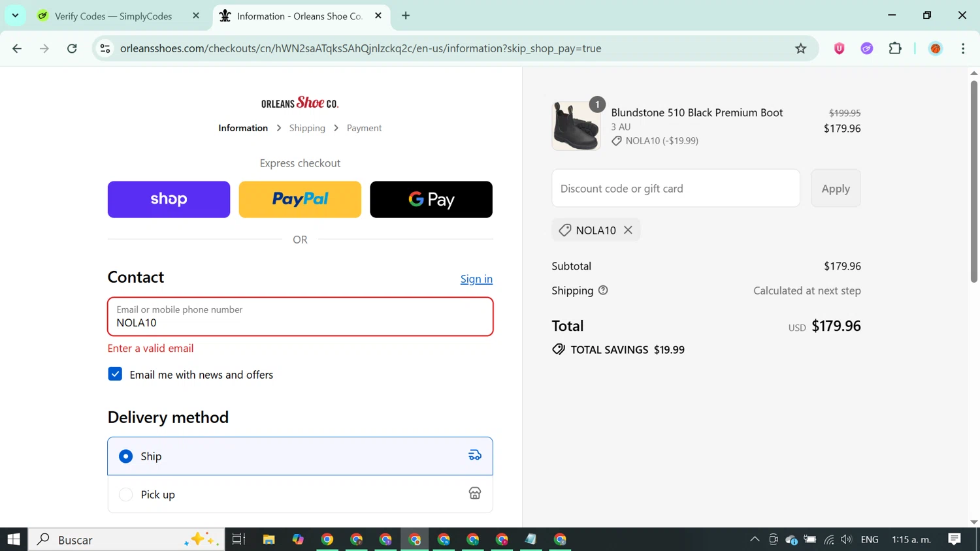
Task: Select the Ship delivery method
Action: pos(300,456)
